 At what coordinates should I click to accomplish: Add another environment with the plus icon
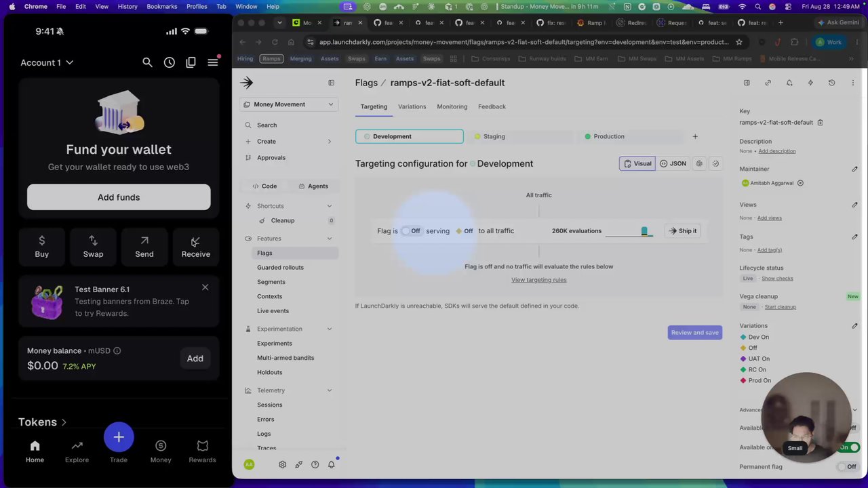click(695, 136)
